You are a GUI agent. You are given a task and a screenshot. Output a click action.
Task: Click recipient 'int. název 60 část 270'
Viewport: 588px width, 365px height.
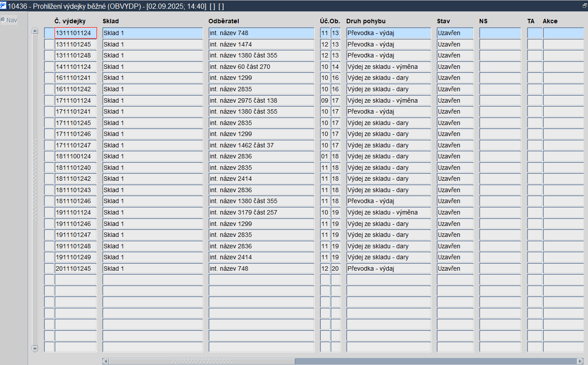(262, 67)
